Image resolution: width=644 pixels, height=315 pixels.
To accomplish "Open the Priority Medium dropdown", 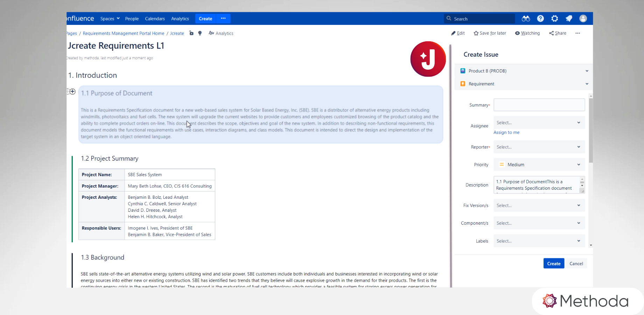I will coord(539,164).
